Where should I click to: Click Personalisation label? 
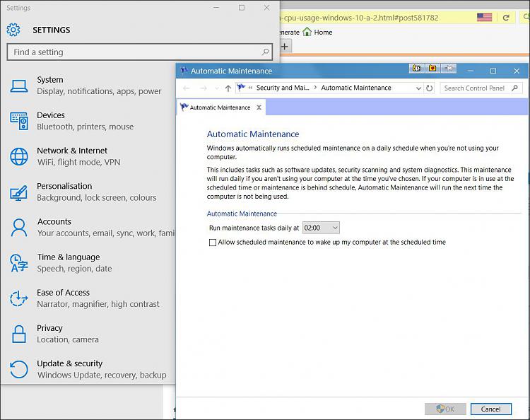click(x=64, y=186)
